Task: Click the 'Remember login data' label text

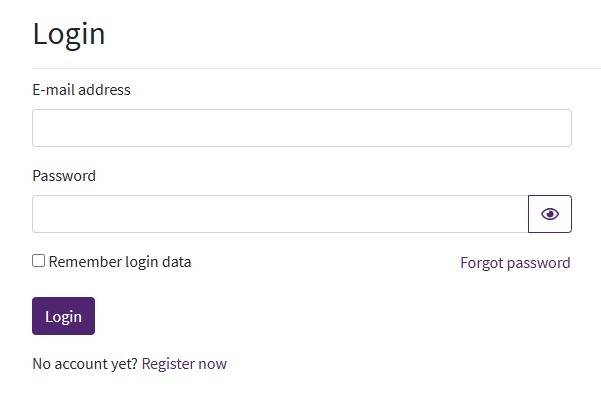Action: click(x=120, y=262)
